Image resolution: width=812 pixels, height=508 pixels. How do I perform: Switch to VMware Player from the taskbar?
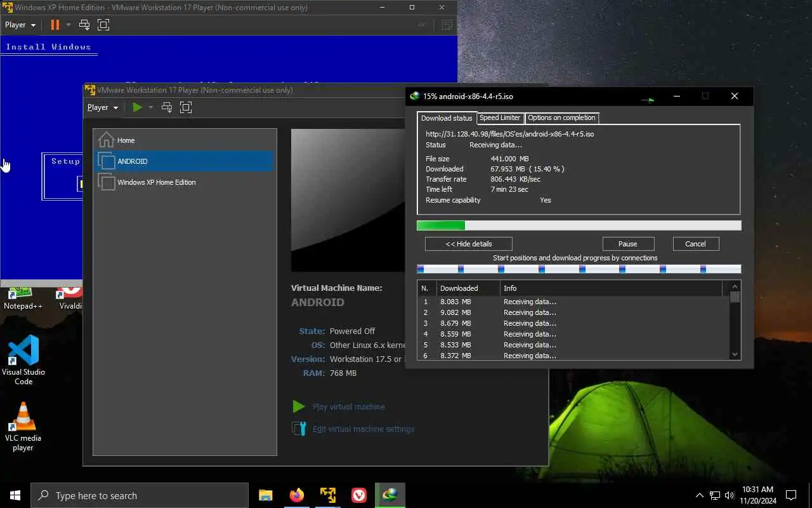pos(328,495)
